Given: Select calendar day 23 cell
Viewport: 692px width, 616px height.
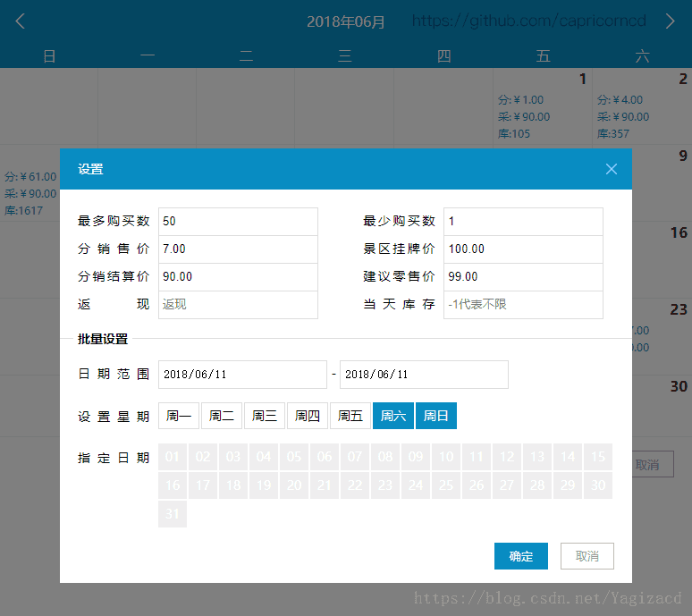Looking at the screenshot, I should tap(662, 337).
